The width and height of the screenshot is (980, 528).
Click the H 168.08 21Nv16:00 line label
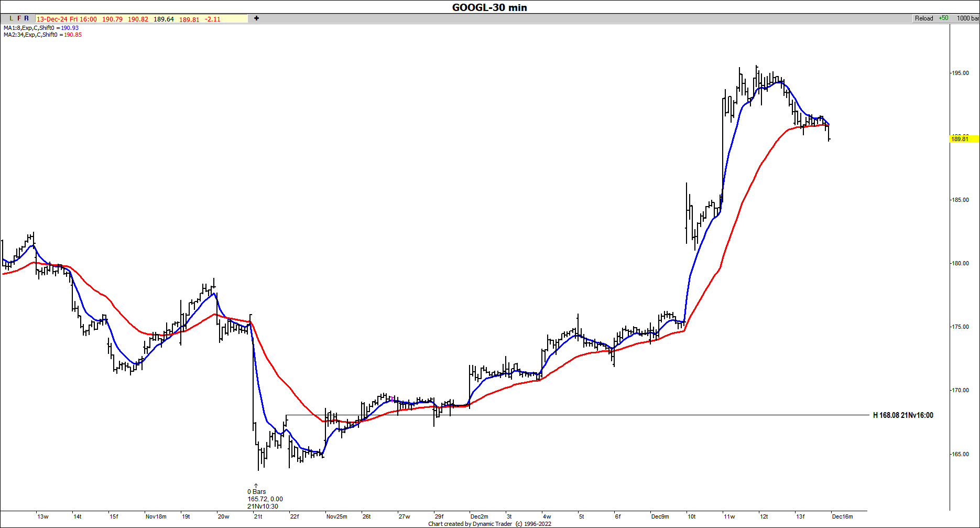903,415
